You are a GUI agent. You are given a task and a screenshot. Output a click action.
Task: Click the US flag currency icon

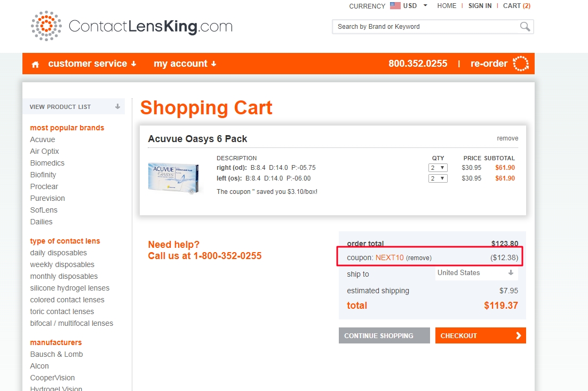(x=395, y=6)
